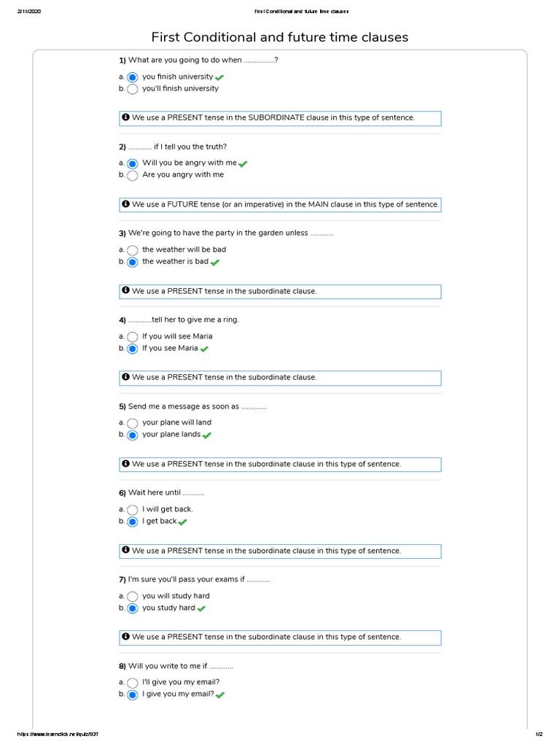Viewport: 560px width, 747px height.
Task: Click info icon in FUTURE tense hint
Action: [126, 204]
